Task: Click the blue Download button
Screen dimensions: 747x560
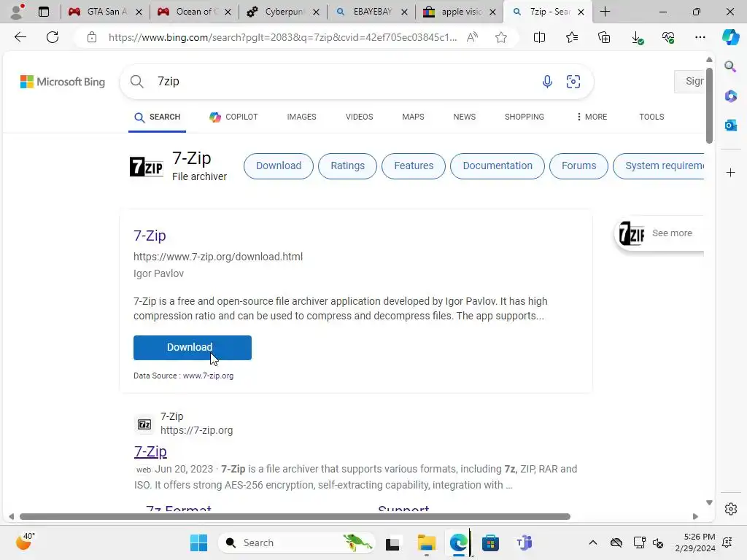Action: click(193, 348)
